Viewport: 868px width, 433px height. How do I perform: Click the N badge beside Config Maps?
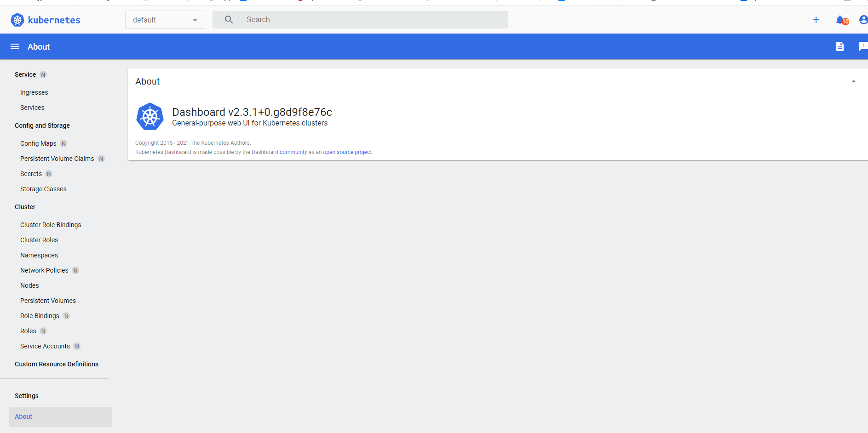[63, 143]
